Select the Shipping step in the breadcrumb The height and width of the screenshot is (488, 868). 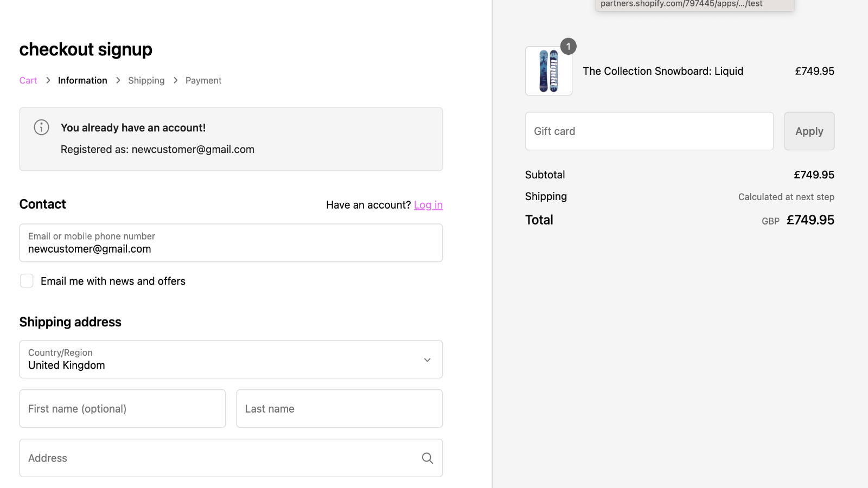tap(146, 80)
